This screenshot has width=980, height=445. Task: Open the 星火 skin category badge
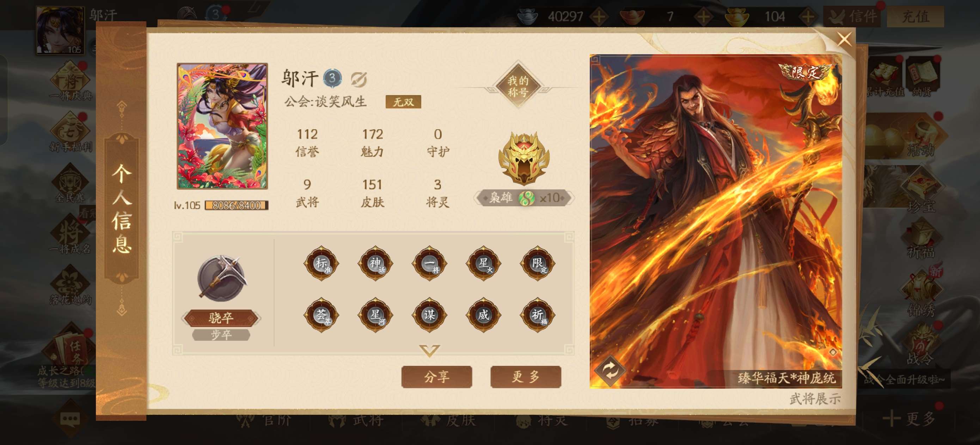pos(484,263)
